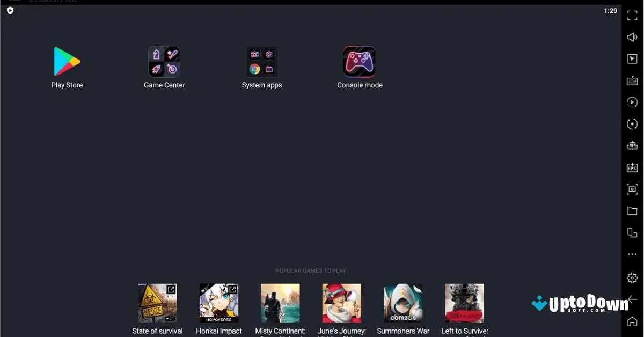This screenshot has height=337, width=644.
Task: Install an APK file
Action: point(632,167)
